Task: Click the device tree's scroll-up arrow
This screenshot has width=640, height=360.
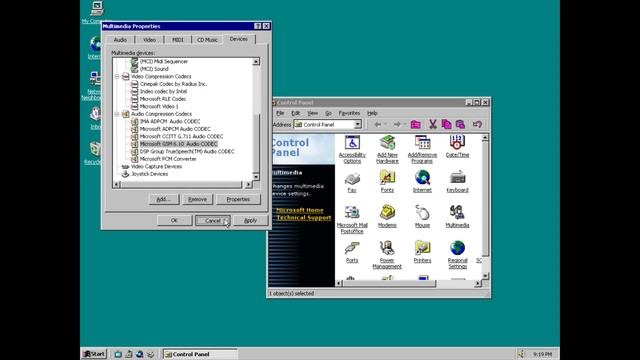Action: [256, 62]
